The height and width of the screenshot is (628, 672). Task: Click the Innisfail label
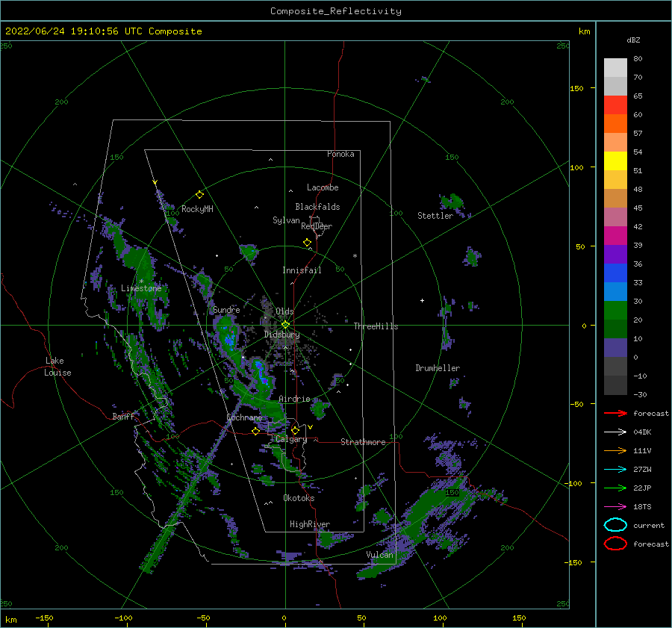pos(302,270)
